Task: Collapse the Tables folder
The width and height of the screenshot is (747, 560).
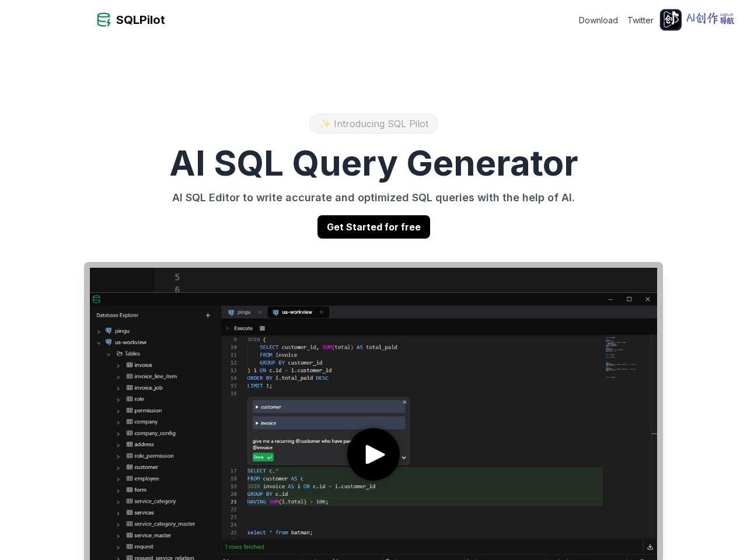Action: coord(109,354)
